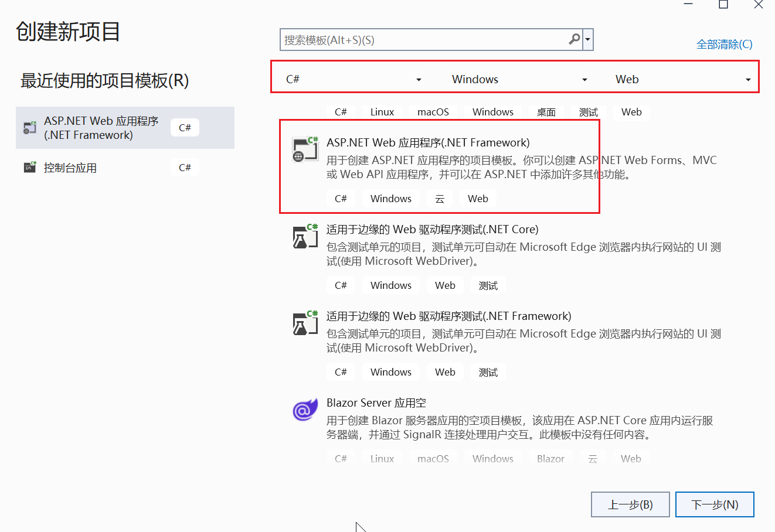Maximize the dialog window
Viewport: 775px width, 532px height.
click(723, 5)
